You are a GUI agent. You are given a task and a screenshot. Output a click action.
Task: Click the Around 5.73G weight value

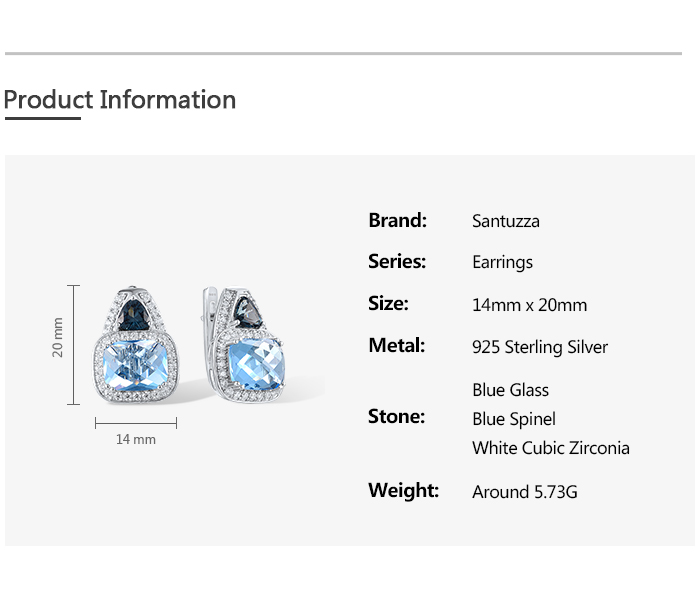pyautogui.click(x=525, y=491)
